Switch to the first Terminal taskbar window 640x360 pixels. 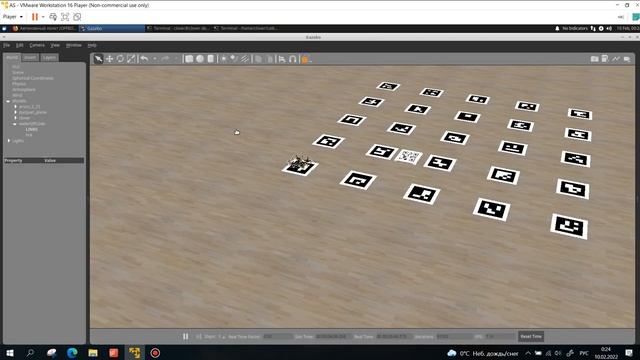point(178,28)
